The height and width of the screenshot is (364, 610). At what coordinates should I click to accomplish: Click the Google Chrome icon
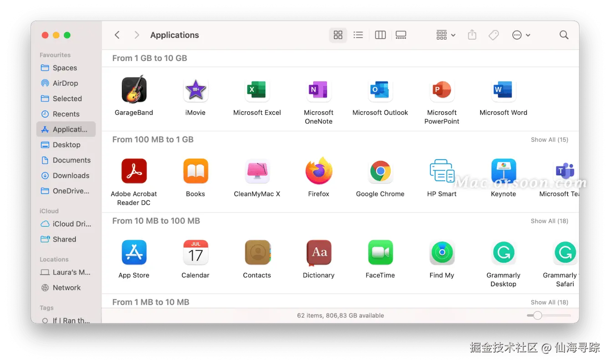coord(380,171)
